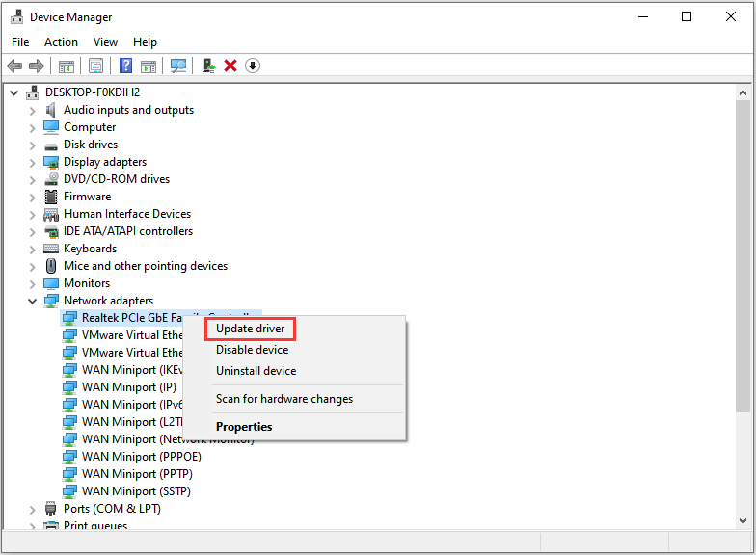Image resolution: width=756 pixels, height=555 pixels.
Task: Expand the DVD/CD-ROM drives category
Action: 33,180
